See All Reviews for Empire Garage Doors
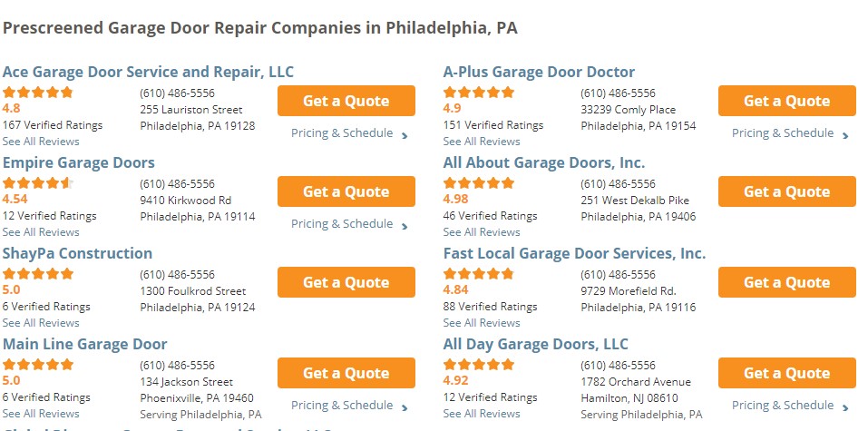 tap(41, 232)
